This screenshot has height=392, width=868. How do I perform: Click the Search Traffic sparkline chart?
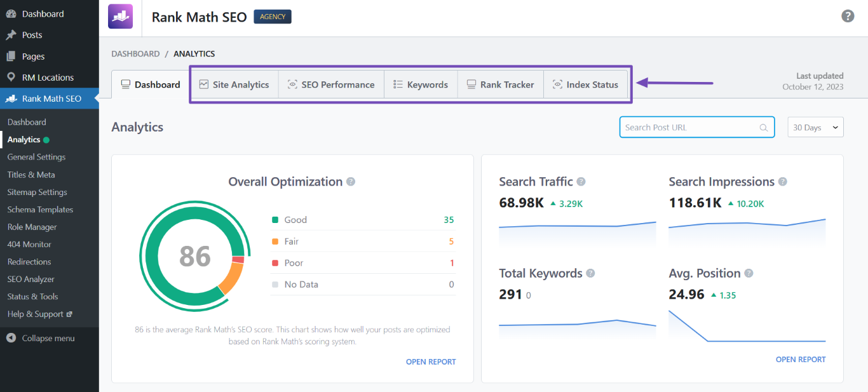pos(578,233)
